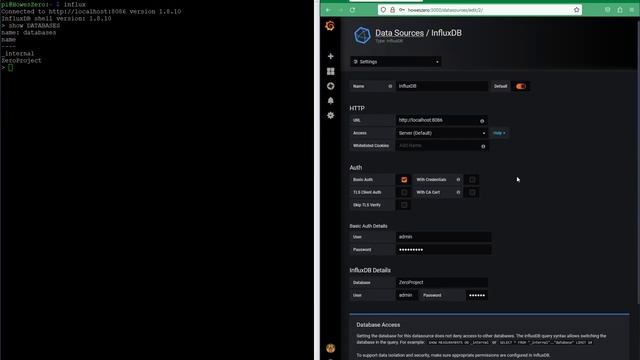Click the info icon beside With CA Cert
Viewport: 640px width, 360px height.
(458, 192)
